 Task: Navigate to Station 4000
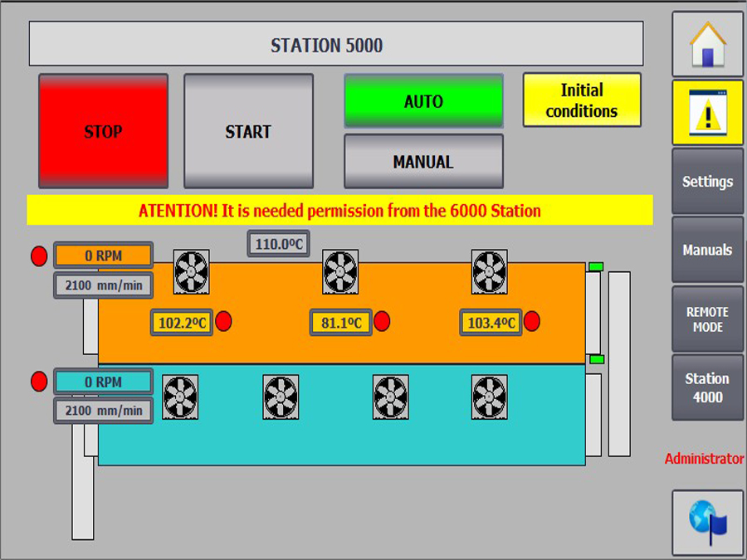coord(707,387)
